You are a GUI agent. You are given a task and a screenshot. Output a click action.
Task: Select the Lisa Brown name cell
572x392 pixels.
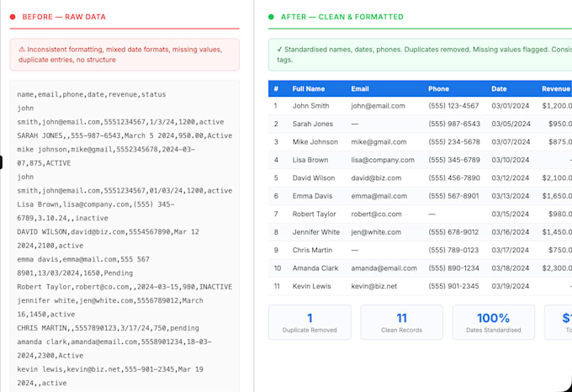click(x=310, y=160)
